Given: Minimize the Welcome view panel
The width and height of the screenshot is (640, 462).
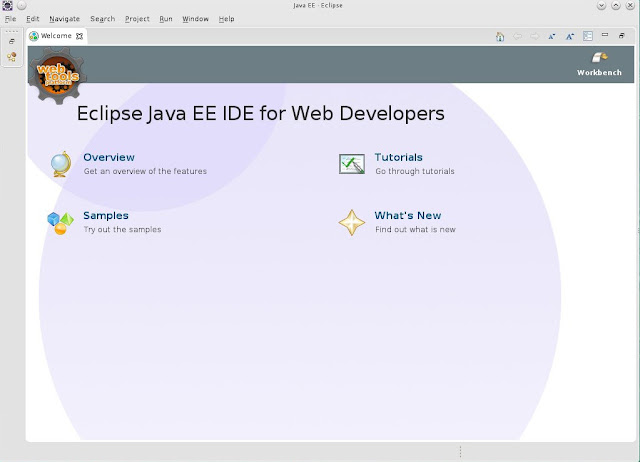Looking at the screenshot, I should (x=606, y=36).
